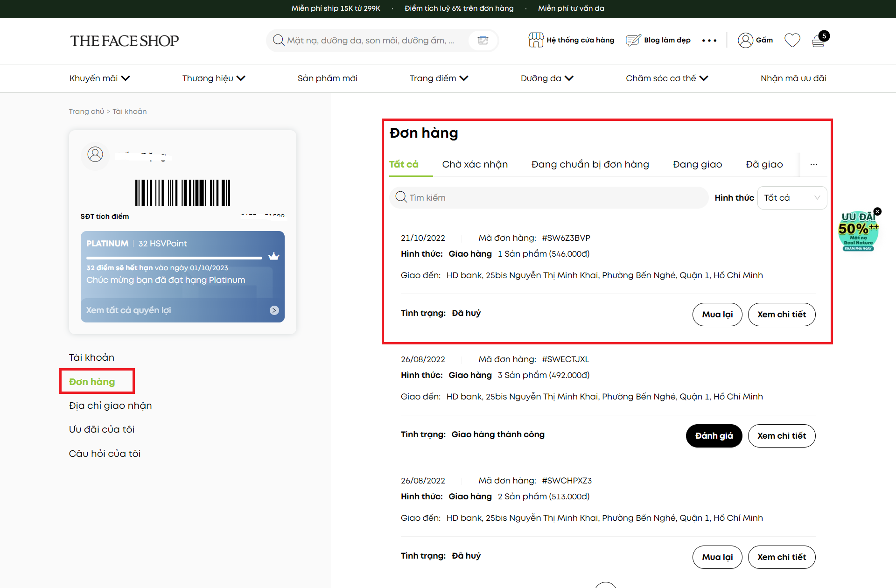Image resolution: width=896 pixels, height=588 pixels.
Task: Click the Platinum crown icon
Action: click(x=274, y=256)
